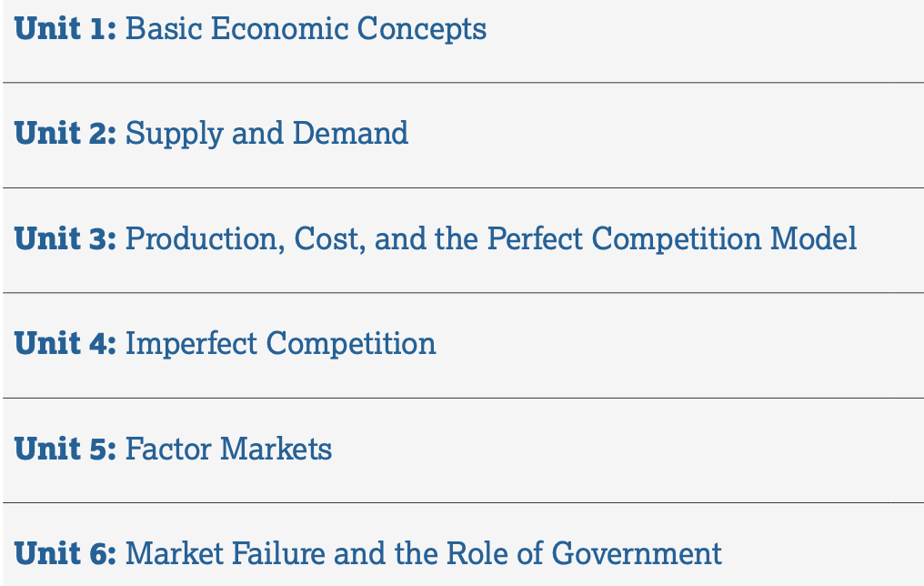Viewport: 924px width, 586px height.
Task: Click the "Factor Markets" title text
Action: click(x=228, y=449)
